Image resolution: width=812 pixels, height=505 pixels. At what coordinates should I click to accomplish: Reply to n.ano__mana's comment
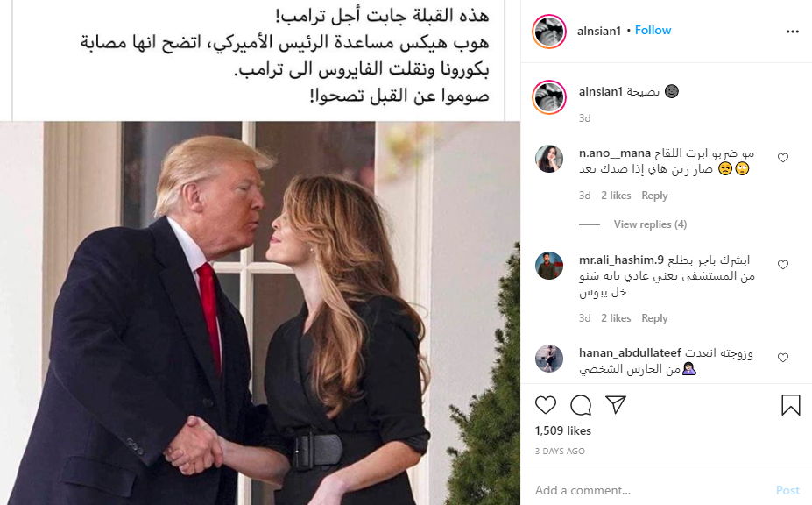(x=654, y=196)
